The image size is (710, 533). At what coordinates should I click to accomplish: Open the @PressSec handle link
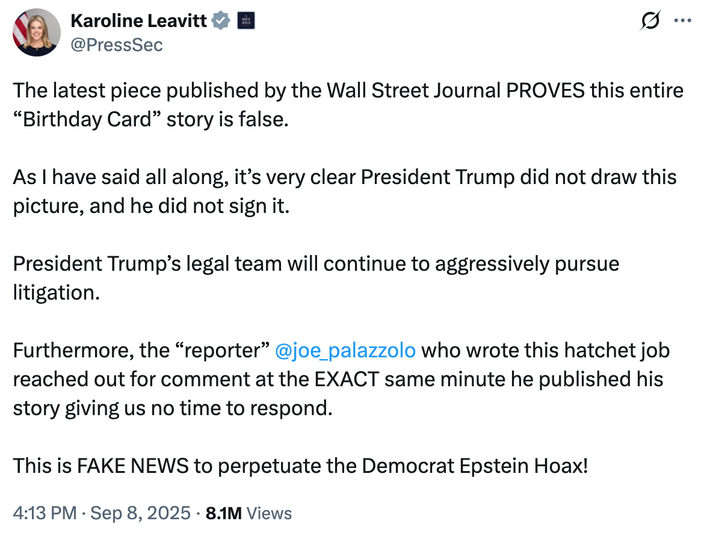pos(116,45)
